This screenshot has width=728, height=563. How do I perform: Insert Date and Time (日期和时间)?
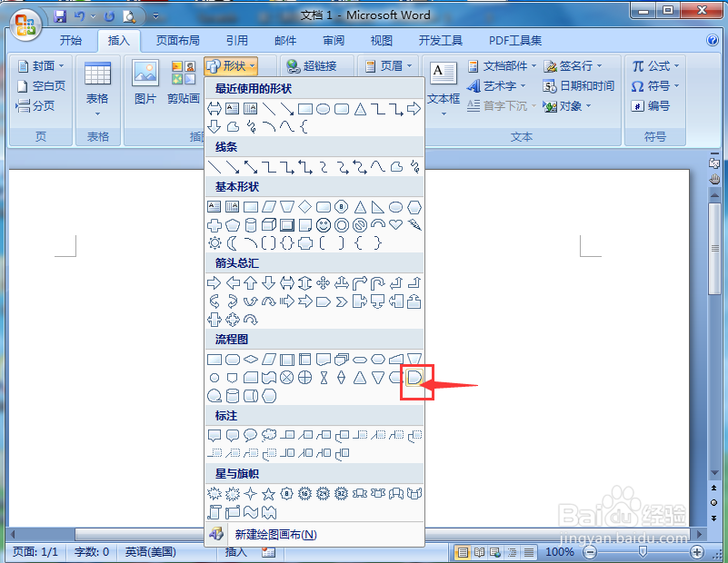579,86
